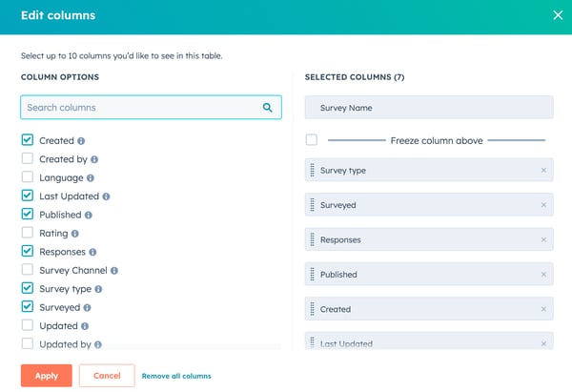Click info icon next to Rating
This screenshot has height=392, width=572.
pos(75,234)
